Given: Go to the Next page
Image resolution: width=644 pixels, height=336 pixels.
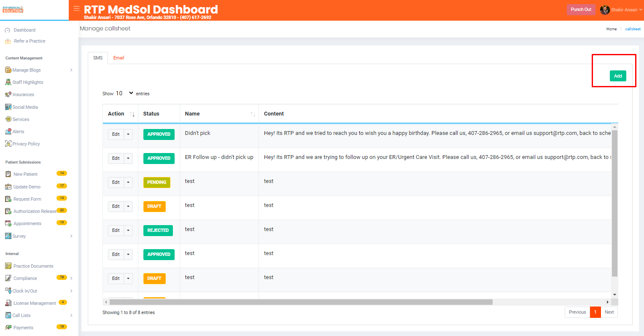Looking at the screenshot, I should pos(609,312).
